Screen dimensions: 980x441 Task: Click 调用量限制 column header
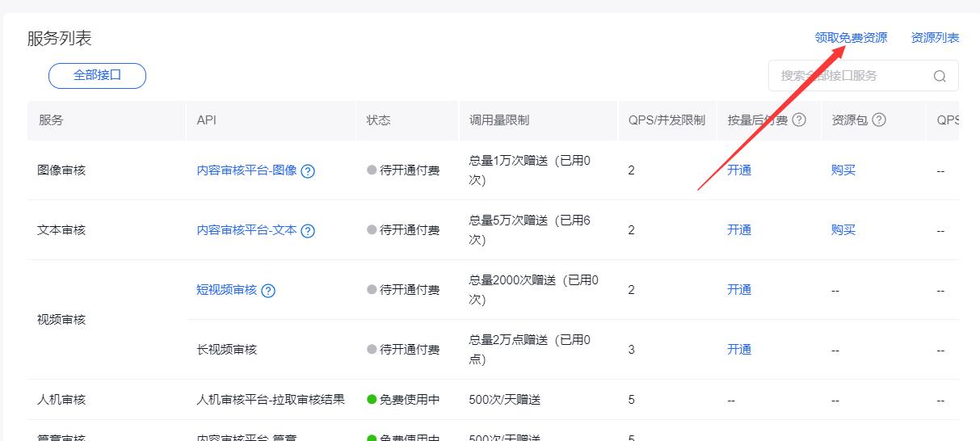pos(499,120)
